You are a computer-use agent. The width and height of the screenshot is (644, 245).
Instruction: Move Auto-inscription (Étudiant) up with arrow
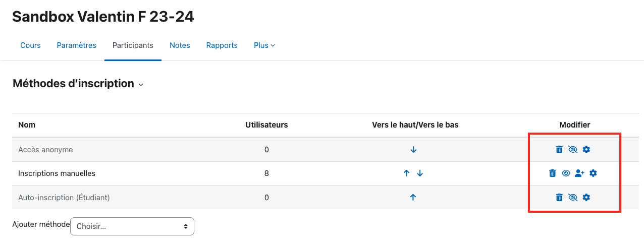pos(413,197)
